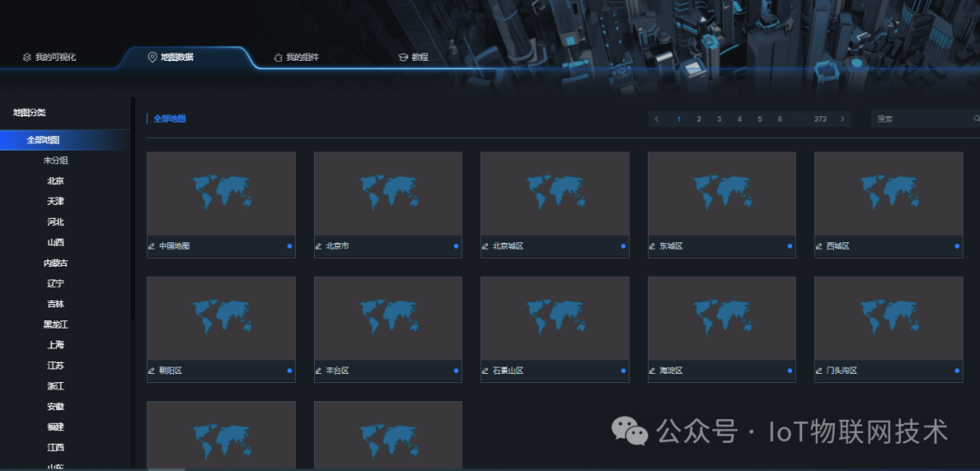
Task: Open the 北京市 map thumbnail
Action: [388, 193]
